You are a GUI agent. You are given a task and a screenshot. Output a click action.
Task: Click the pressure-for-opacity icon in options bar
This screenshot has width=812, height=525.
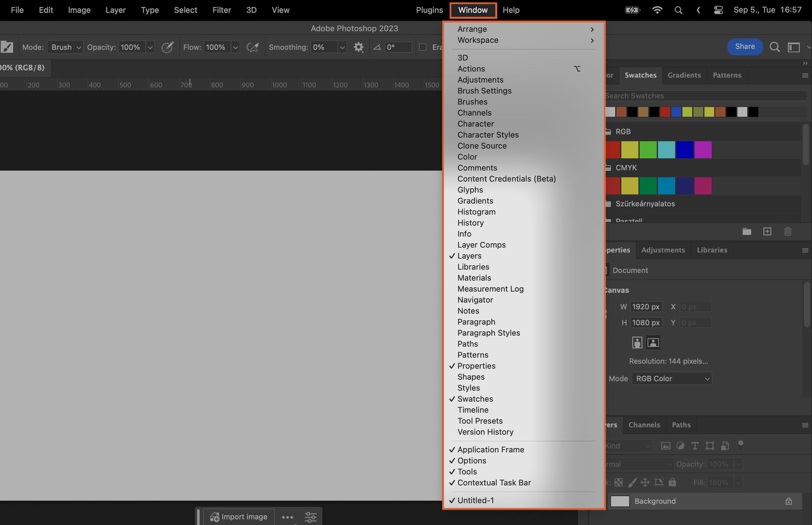point(167,47)
